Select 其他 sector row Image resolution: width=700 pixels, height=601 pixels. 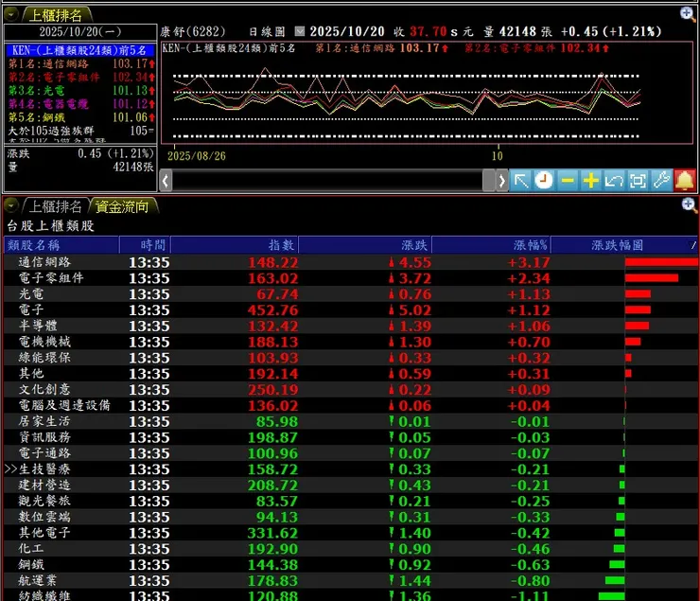tap(350, 374)
